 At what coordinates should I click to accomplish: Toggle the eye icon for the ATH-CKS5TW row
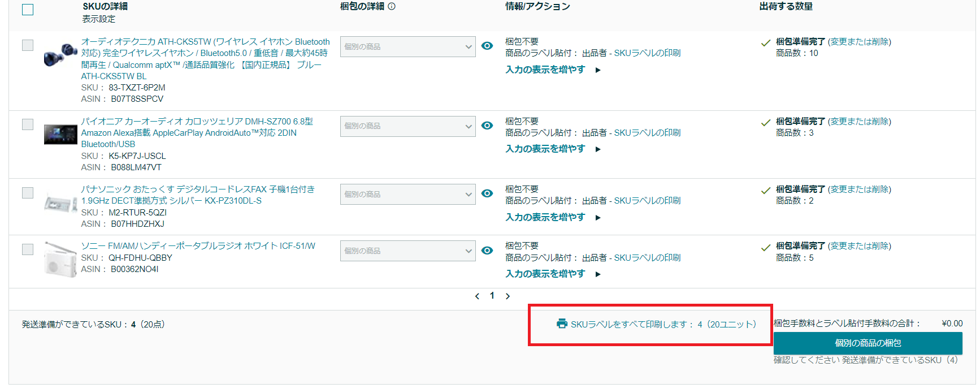pyautogui.click(x=487, y=46)
